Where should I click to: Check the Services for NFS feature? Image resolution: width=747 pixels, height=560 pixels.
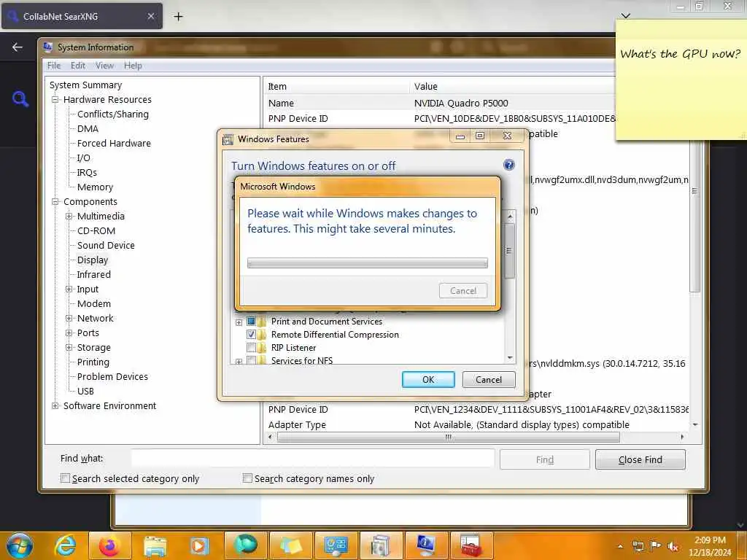[251, 360]
